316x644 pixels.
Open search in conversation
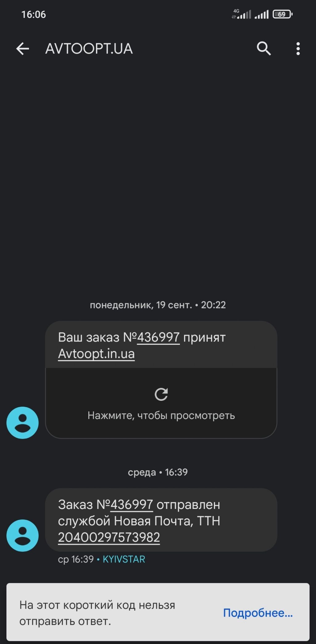[x=264, y=49]
